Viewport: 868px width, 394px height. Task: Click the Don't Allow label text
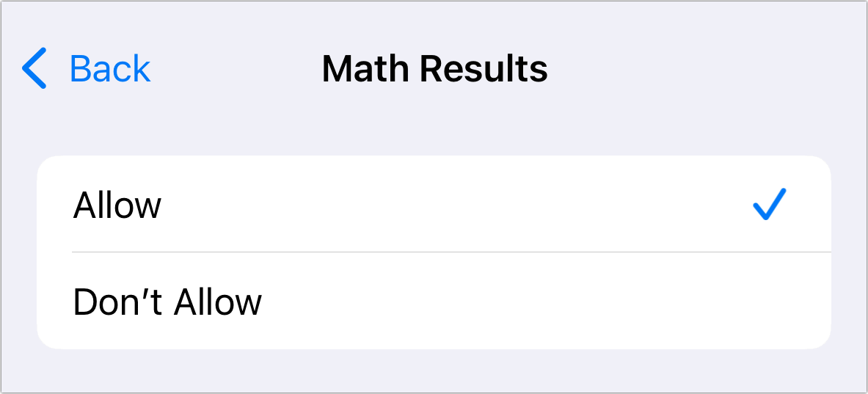(x=167, y=302)
